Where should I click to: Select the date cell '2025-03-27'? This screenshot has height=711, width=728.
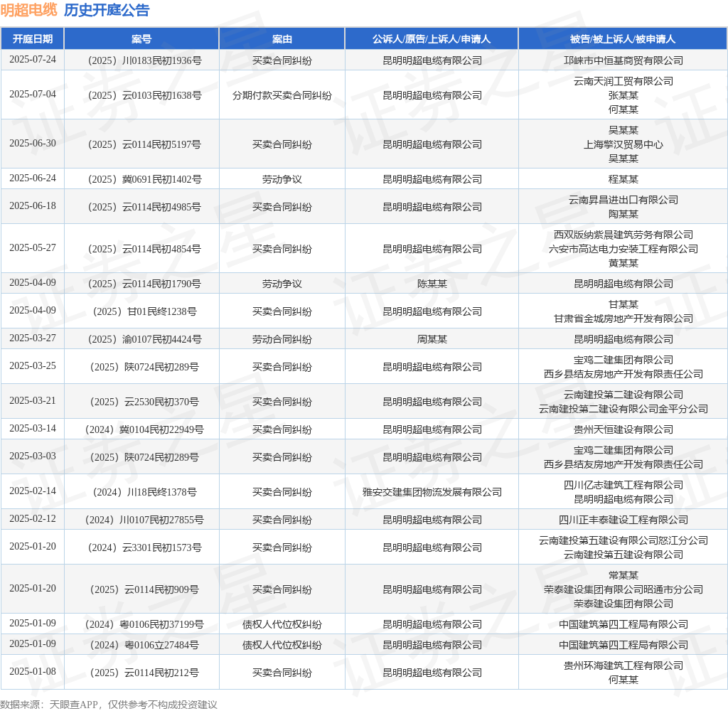click(x=33, y=338)
